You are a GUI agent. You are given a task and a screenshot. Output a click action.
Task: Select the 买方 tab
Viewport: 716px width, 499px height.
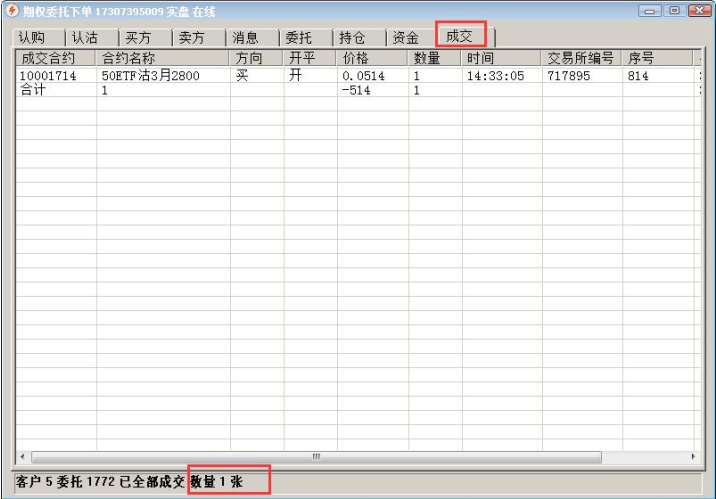139,37
